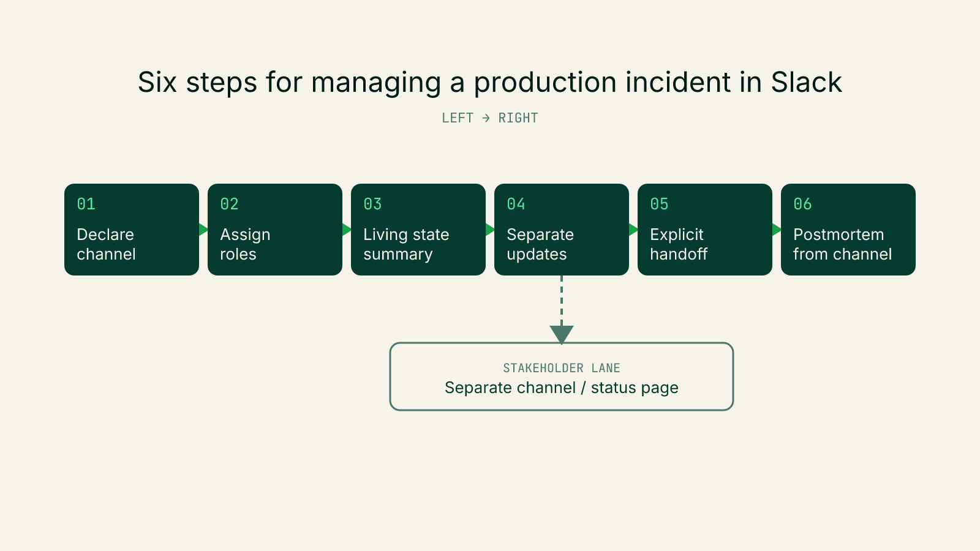Screen dimensions: 980x551
Task: Select the '06 Postmortem from channel' card
Action: coord(848,230)
